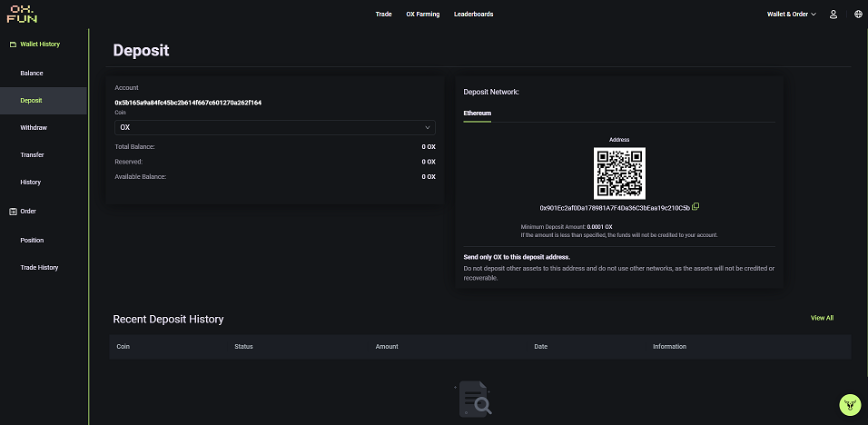Click the Order calendar icon
The width and height of the screenshot is (868, 425).
14,212
